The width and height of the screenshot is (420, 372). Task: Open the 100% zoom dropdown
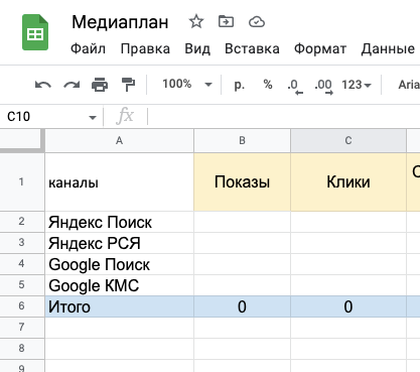point(187,84)
